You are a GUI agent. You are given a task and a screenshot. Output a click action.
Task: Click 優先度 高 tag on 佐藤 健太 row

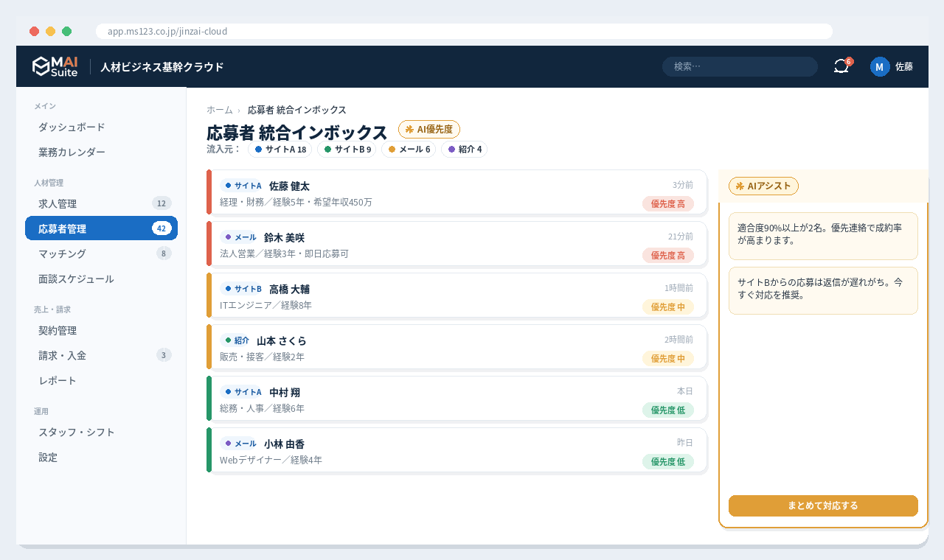point(668,203)
